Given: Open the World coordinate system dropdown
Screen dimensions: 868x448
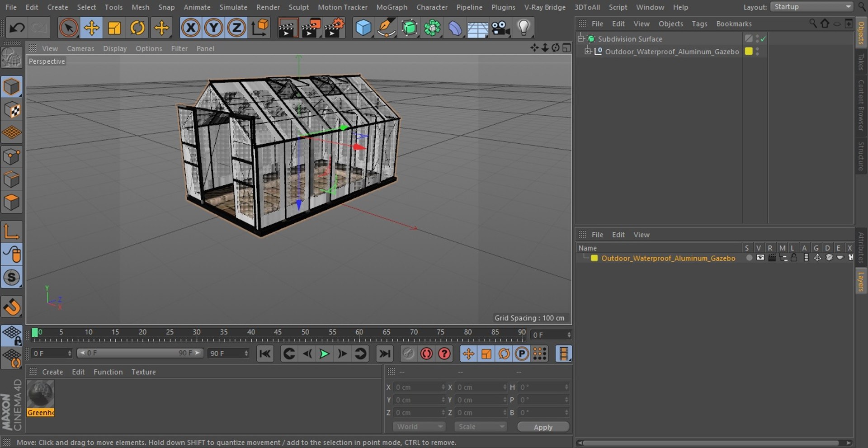Looking at the screenshot, I should (419, 426).
